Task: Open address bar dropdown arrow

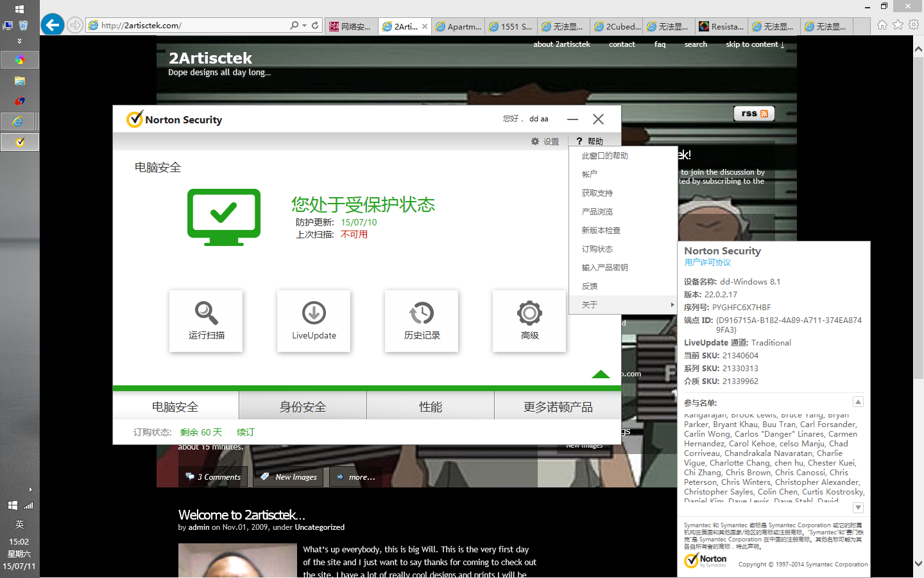Action: (304, 26)
